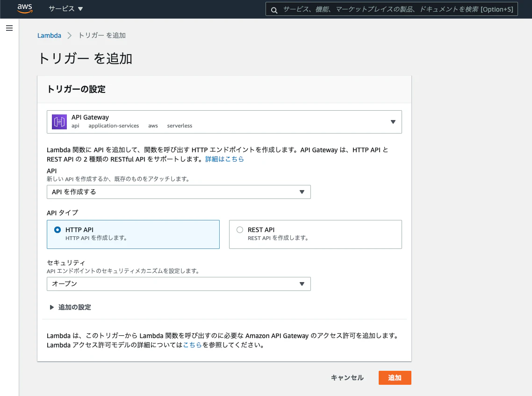532x396 pixels.
Task: Click the 'aws' tag under API Gateway
Action: [x=153, y=126]
